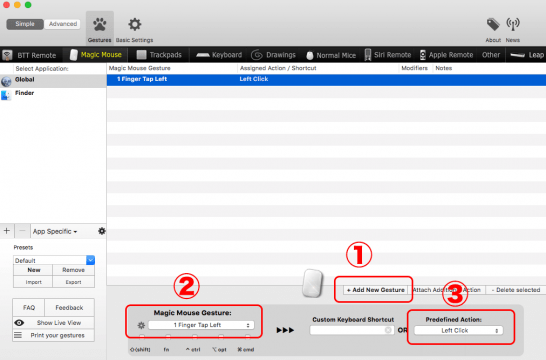Select the 1 Finger Tap Left row
546x360 pixels.
pos(326,79)
